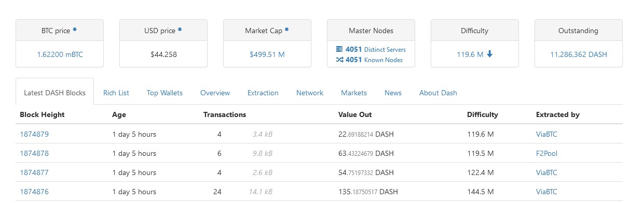The height and width of the screenshot is (203, 644).
Task: Click ViaBTC for block 1874877
Action: click(546, 172)
